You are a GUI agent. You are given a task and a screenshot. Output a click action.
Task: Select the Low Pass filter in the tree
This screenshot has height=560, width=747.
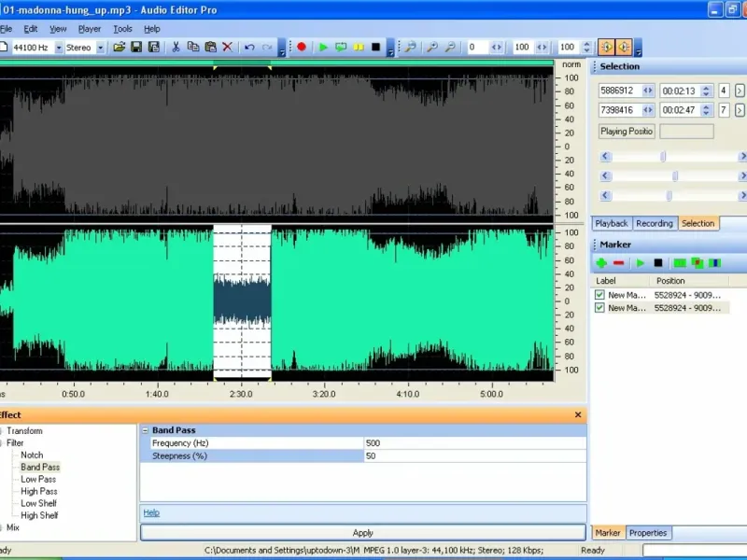click(38, 479)
